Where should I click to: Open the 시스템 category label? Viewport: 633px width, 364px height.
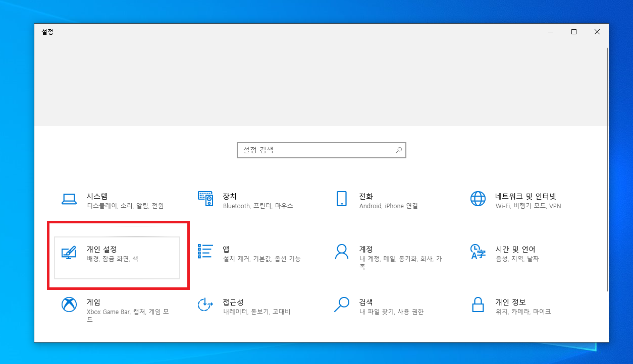point(97,196)
